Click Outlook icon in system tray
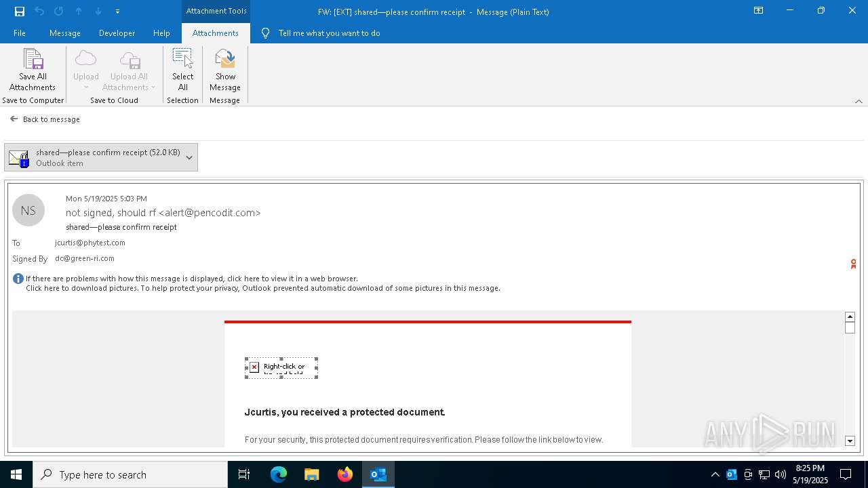Screen dimensions: 868x488 [732, 474]
